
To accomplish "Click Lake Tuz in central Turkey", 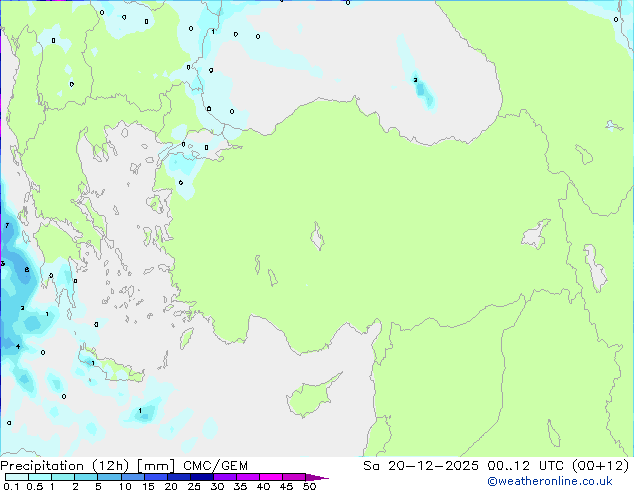I will tap(317, 236).
